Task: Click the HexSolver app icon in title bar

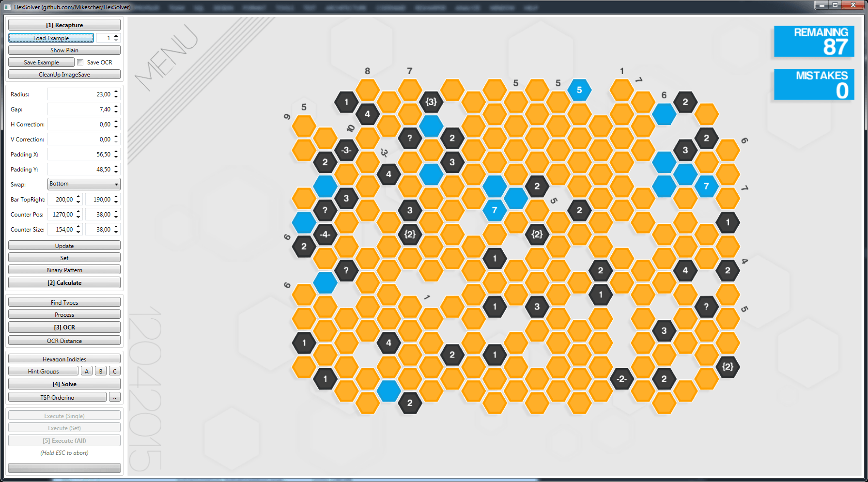Action: 7,7
